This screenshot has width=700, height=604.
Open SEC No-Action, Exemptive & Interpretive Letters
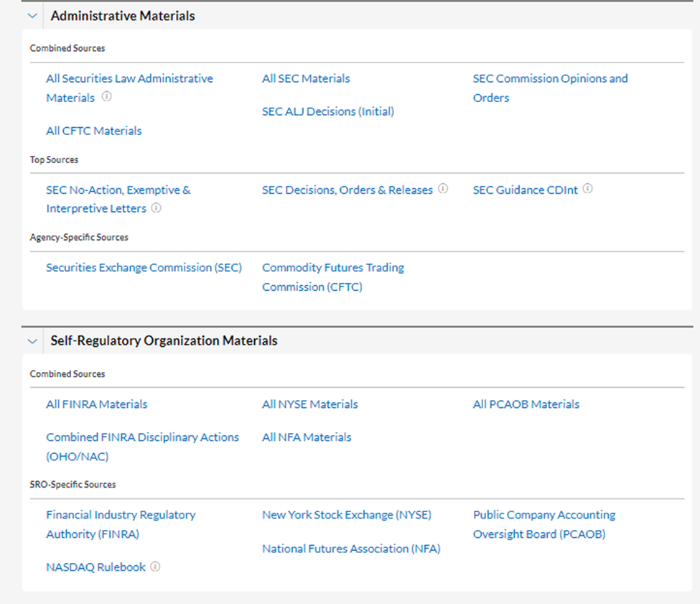click(x=118, y=199)
